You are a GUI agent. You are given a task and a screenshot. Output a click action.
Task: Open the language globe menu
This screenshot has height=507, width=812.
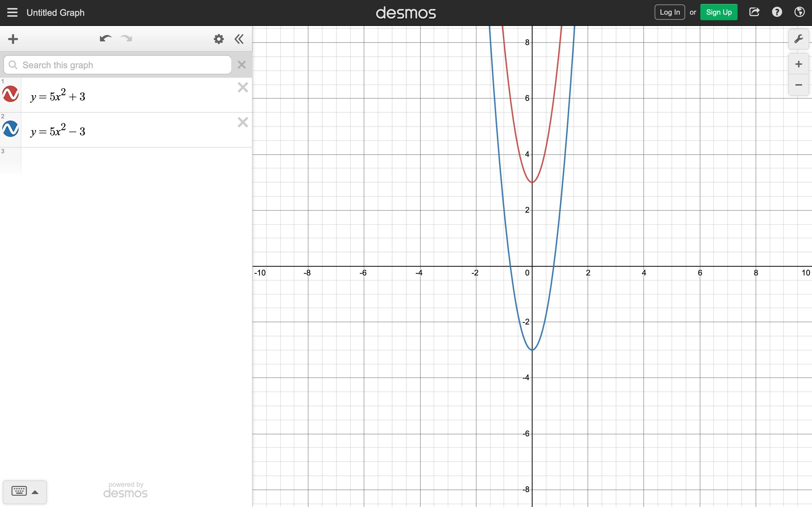(799, 12)
